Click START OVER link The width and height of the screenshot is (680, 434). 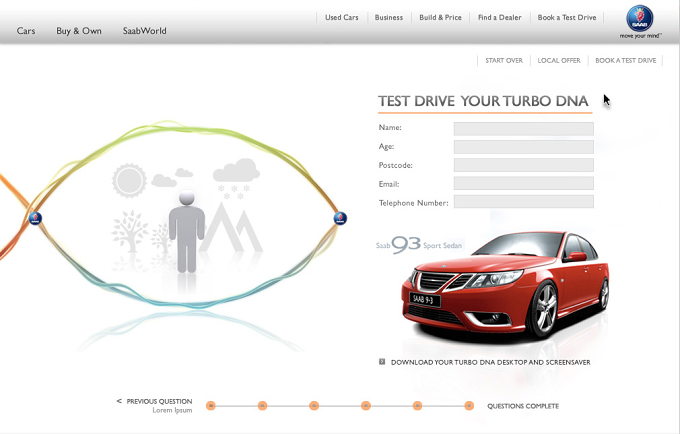coord(504,60)
